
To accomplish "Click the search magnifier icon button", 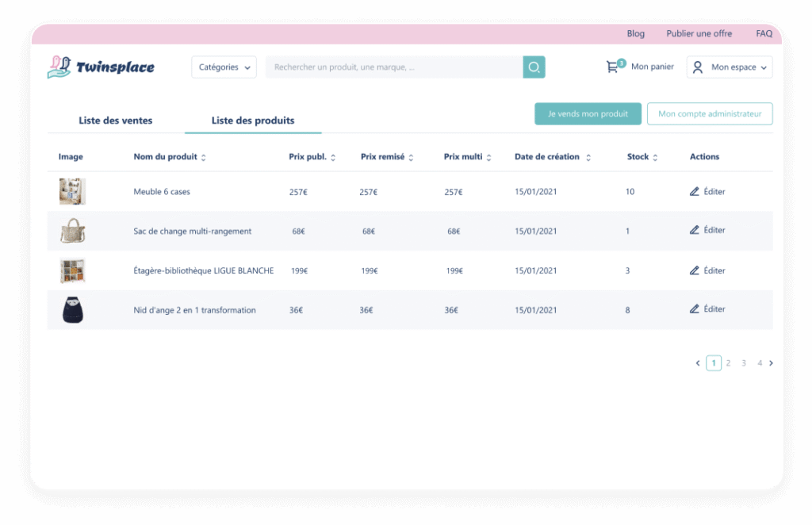I will [534, 67].
